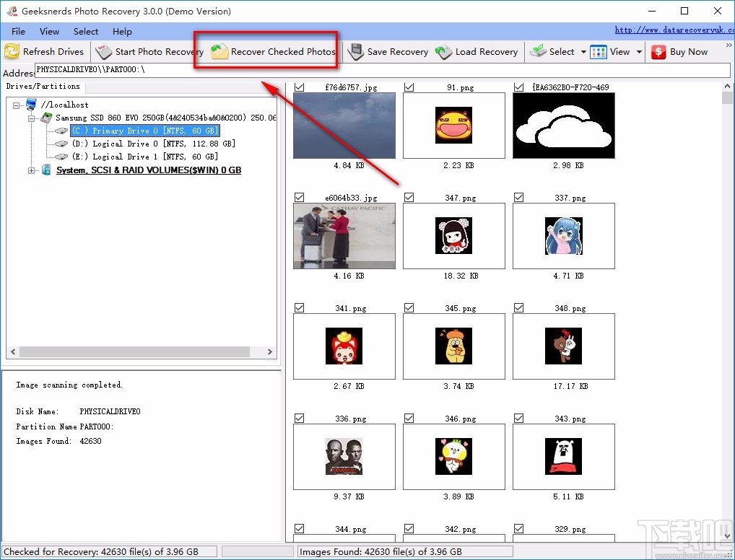
Task: Click the Save Recovery button label
Action: (398, 51)
